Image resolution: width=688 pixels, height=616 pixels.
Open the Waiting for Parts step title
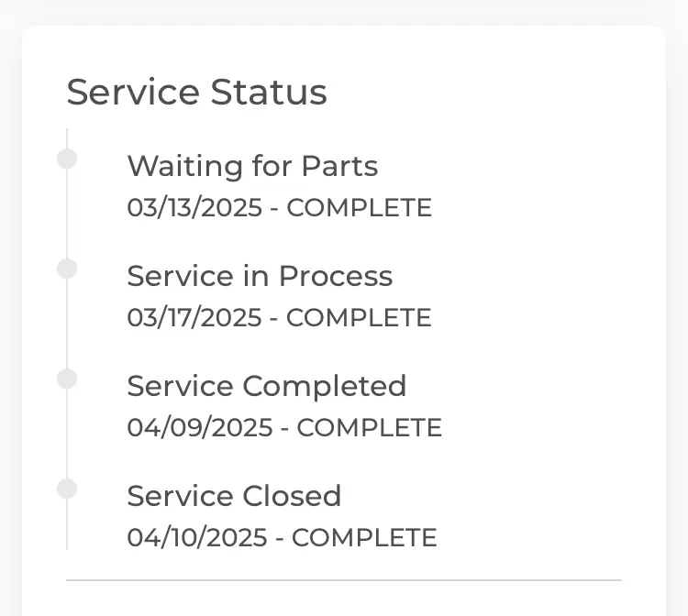click(x=252, y=166)
